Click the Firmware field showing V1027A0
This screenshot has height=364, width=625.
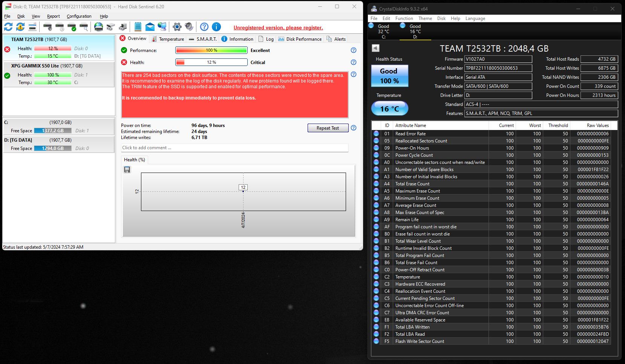tap(498, 59)
